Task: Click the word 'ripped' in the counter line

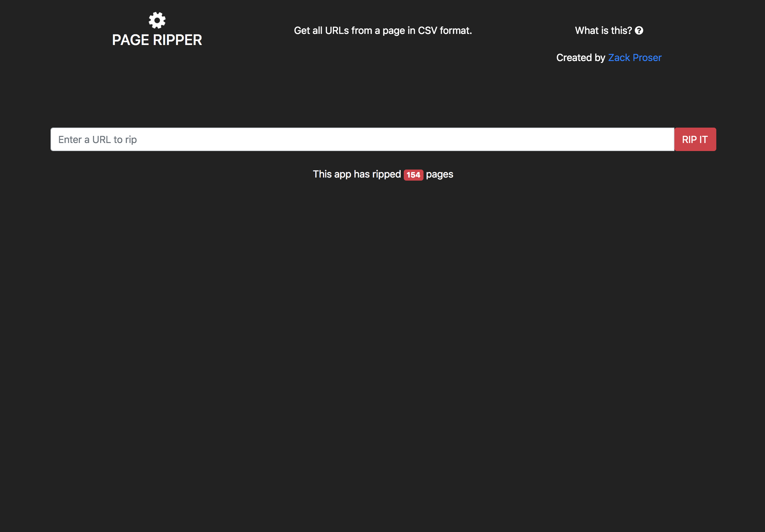Action: (x=387, y=174)
